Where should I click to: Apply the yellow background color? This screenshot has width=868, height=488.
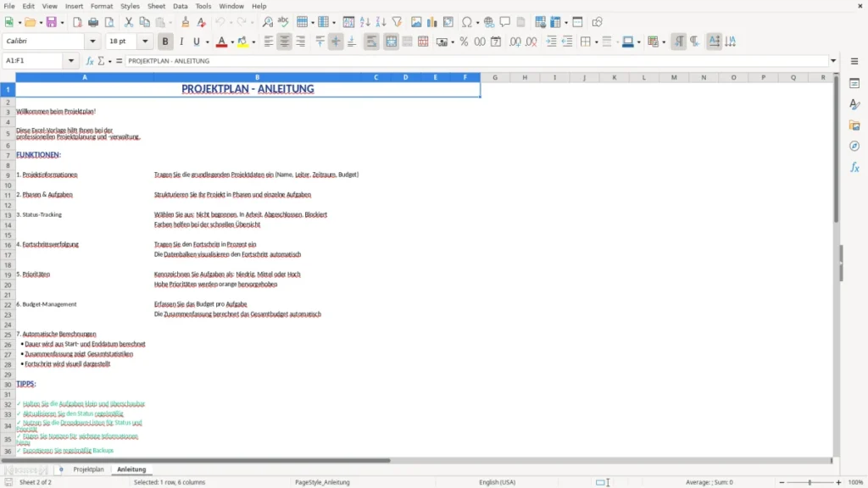click(x=242, y=42)
